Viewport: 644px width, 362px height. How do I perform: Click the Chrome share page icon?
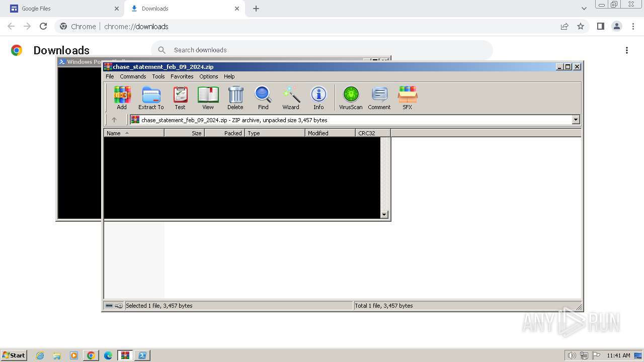(565, 26)
